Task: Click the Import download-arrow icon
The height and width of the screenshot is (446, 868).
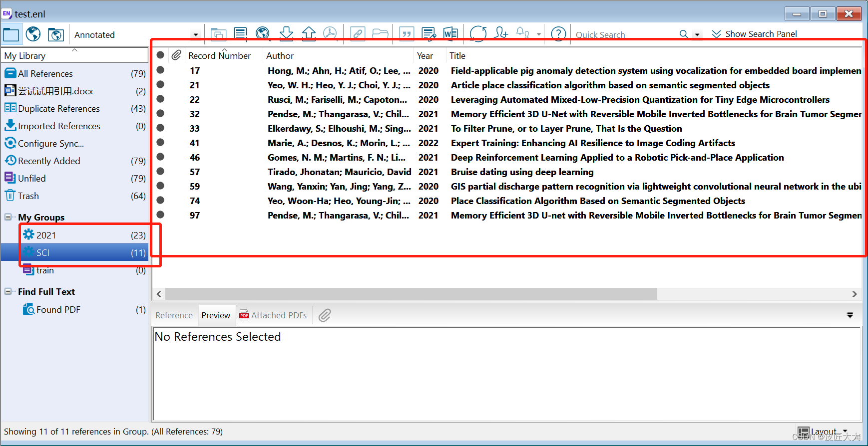Action: tap(286, 34)
